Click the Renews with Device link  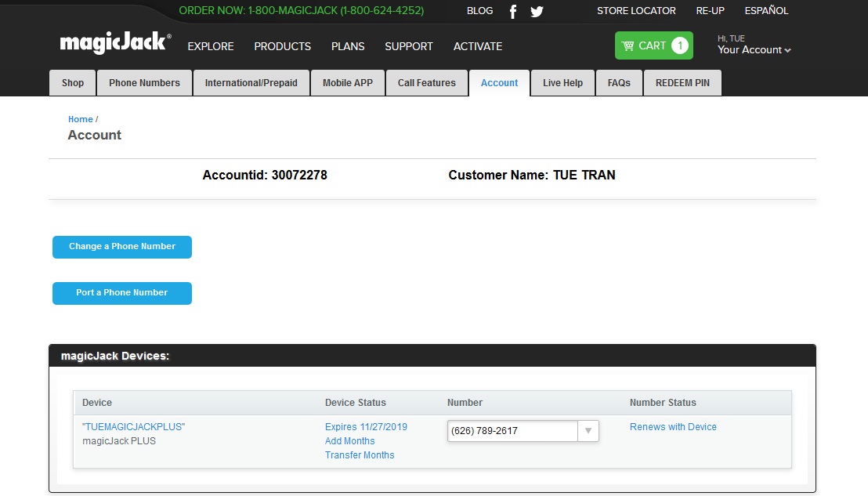point(673,427)
